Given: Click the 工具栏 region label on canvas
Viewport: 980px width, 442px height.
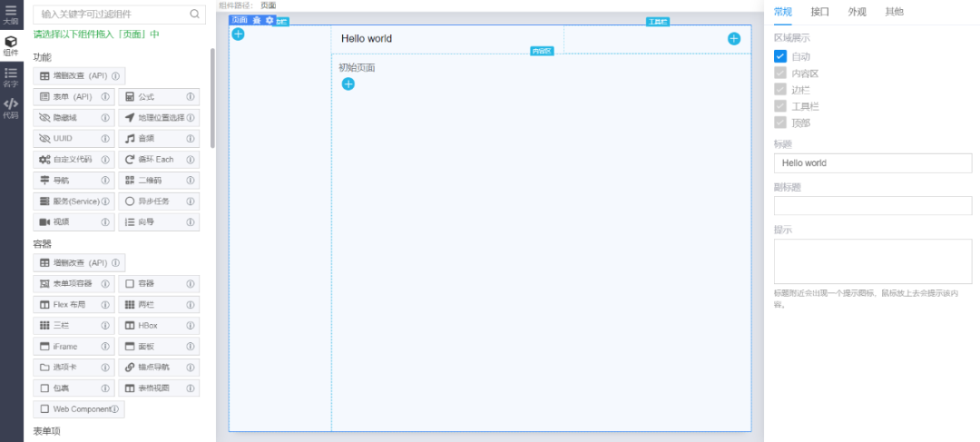Looking at the screenshot, I should click(658, 22).
